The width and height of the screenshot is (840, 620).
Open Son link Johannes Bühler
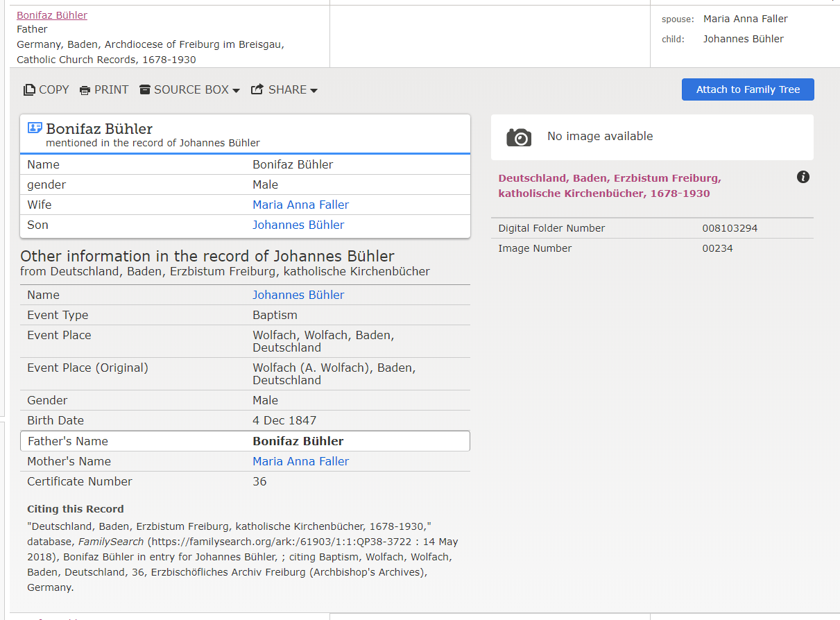298,225
